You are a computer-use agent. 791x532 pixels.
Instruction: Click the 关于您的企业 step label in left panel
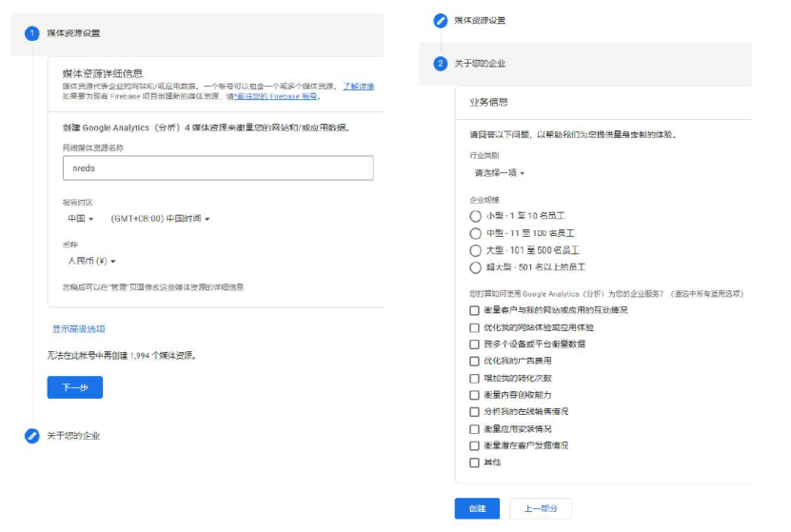click(x=73, y=436)
